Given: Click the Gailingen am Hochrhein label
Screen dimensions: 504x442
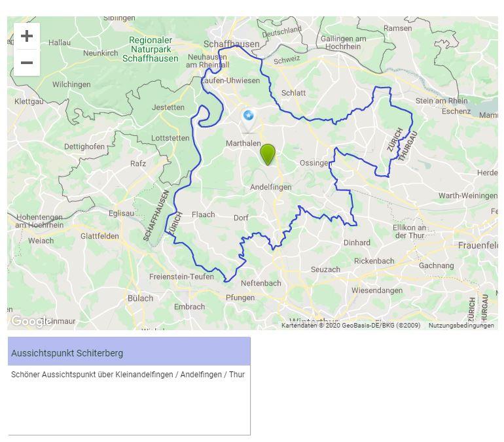Looking at the screenshot, I should [343, 42].
